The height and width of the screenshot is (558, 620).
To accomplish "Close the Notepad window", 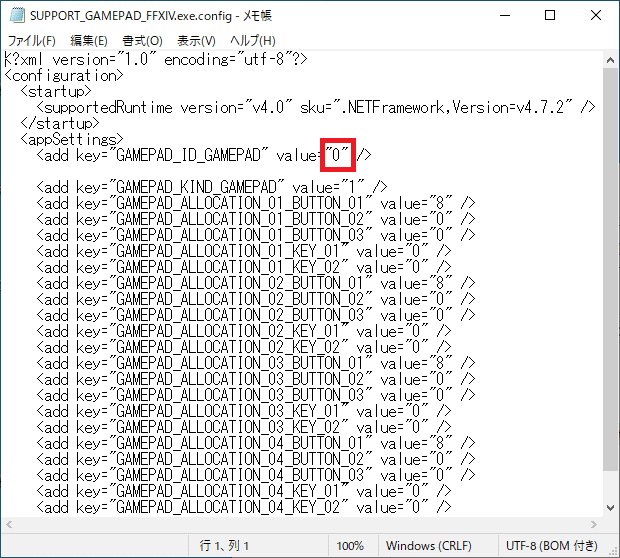I will point(596,15).
